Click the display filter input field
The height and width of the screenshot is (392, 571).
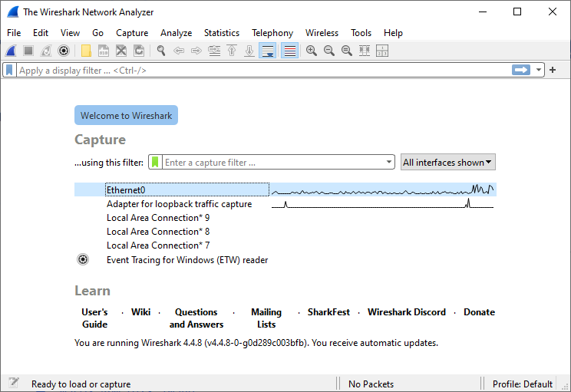point(264,71)
